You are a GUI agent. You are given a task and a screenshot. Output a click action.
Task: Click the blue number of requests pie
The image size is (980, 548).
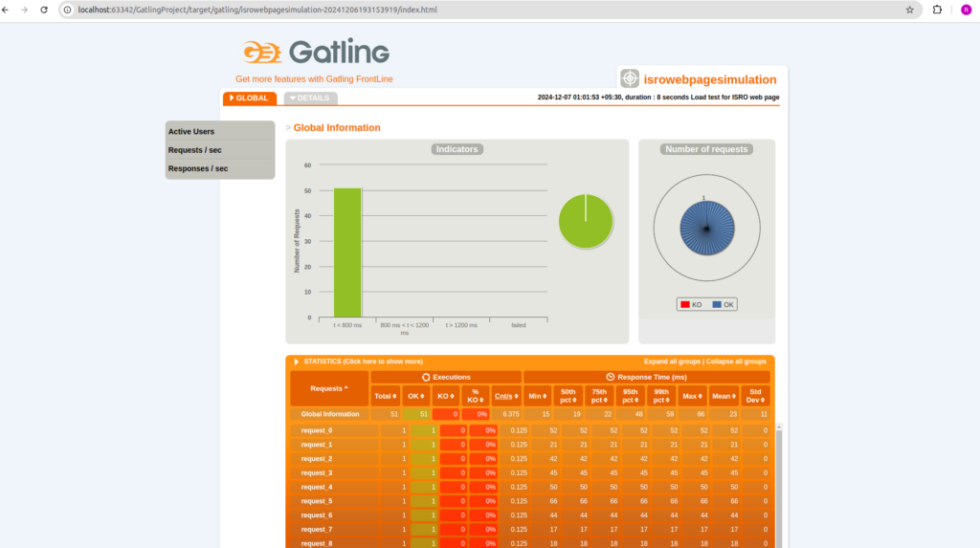click(x=707, y=228)
